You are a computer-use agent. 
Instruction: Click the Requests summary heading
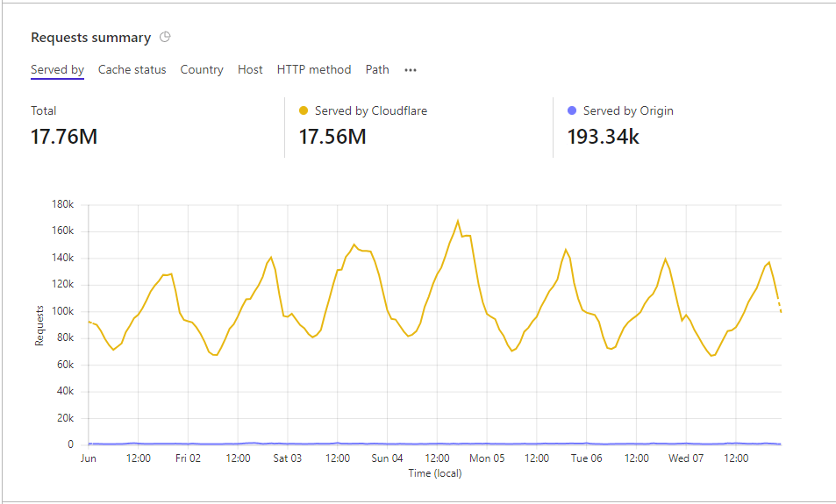[x=90, y=38]
